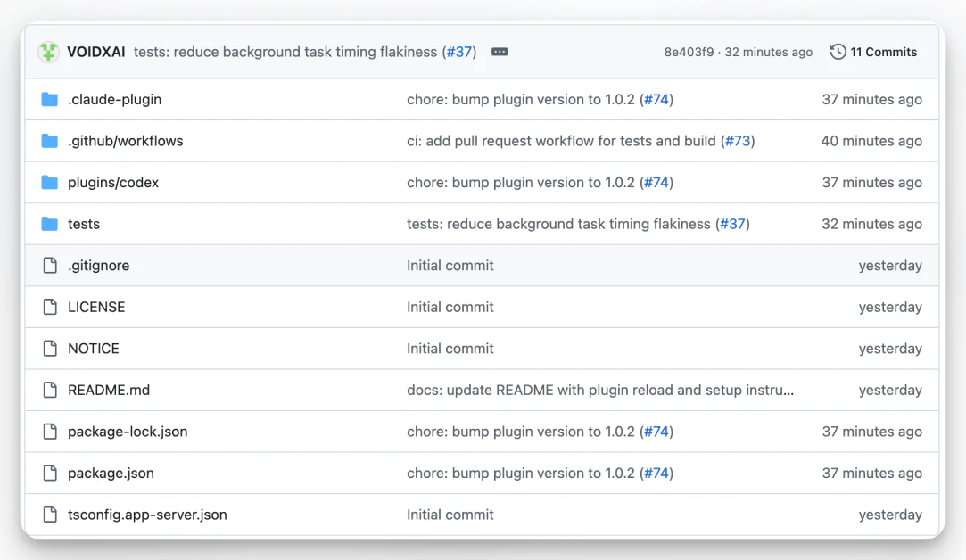Open the VOIDXAI author profile name

coord(96,52)
